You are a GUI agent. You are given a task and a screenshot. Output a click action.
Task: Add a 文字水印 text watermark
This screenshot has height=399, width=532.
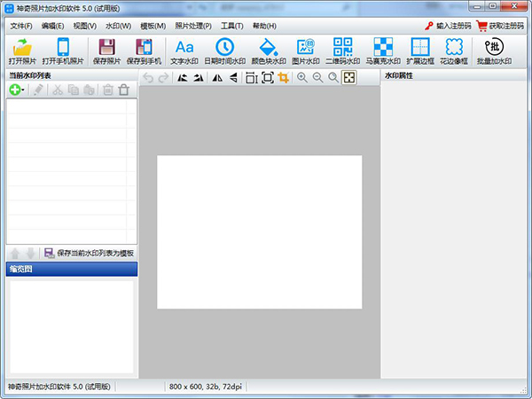[184, 49]
